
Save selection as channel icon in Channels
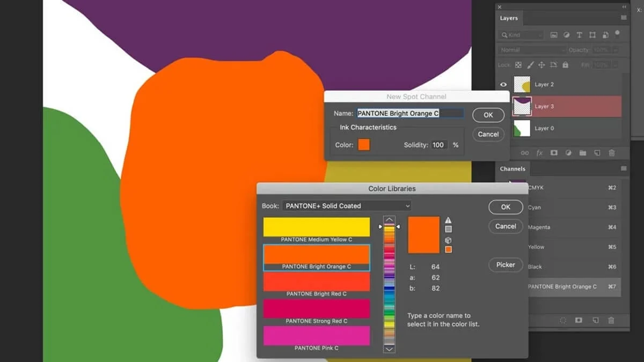click(x=579, y=320)
